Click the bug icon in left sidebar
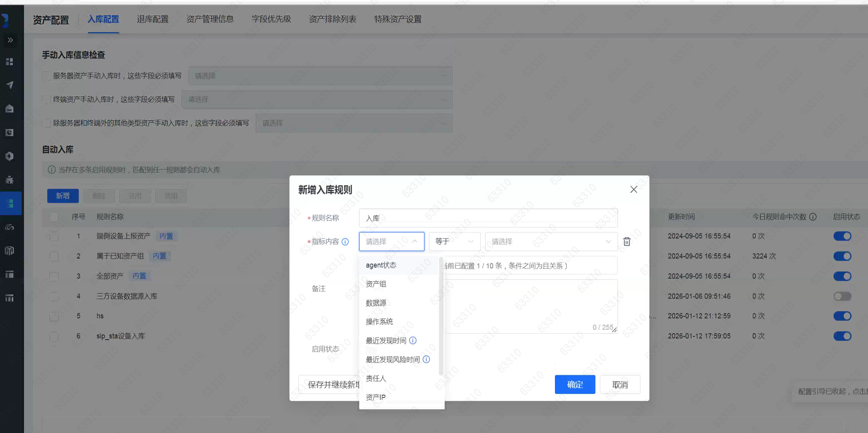The height and width of the screenshot is (433, 868). point(10,180)
